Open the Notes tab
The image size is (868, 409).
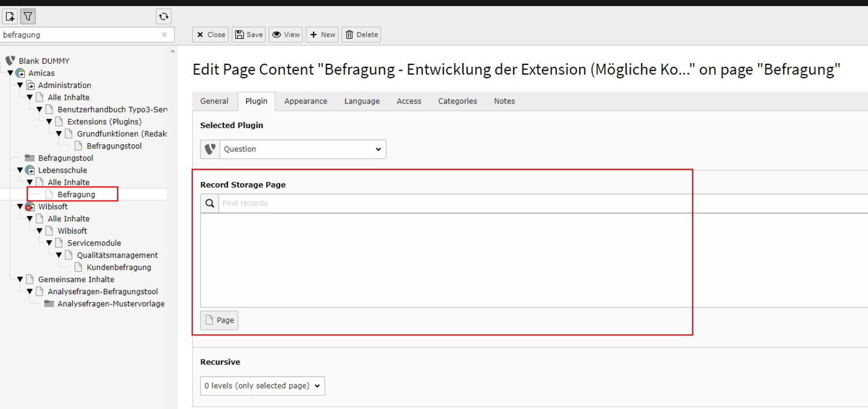[x=504, y=101]
